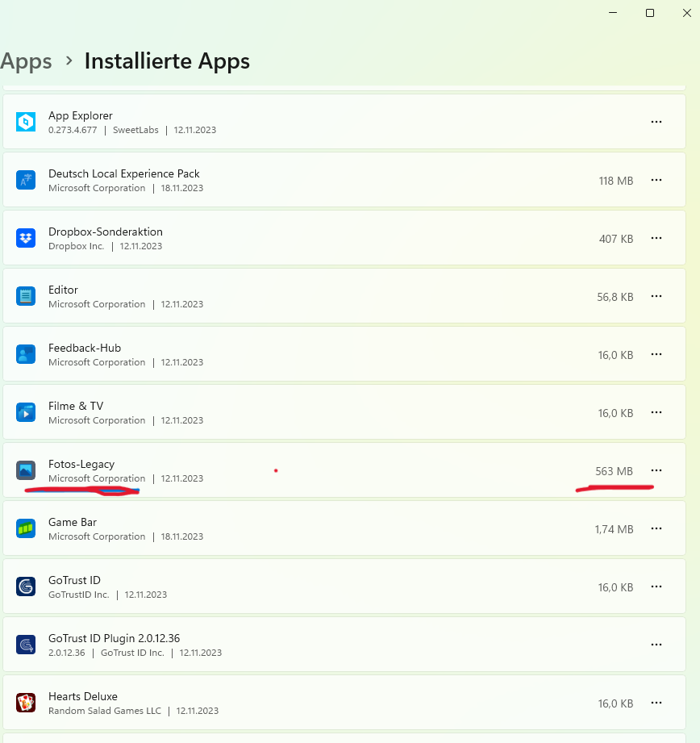This screenshot has width=700, height=743.
Task: Click the Random Salad Games LLC publisher
Action: 105,711
